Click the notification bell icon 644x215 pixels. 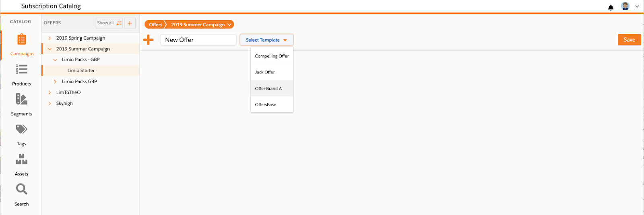pos(611,7)
